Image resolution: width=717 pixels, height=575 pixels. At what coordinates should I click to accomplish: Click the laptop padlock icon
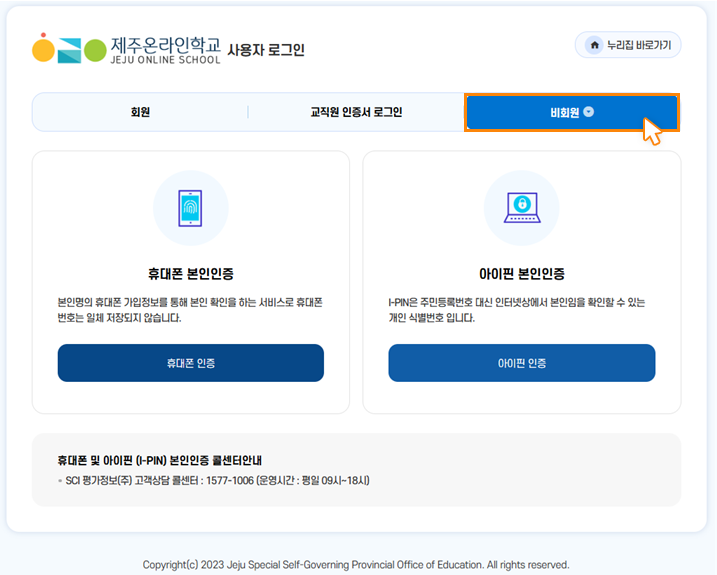tap(521, 207)
